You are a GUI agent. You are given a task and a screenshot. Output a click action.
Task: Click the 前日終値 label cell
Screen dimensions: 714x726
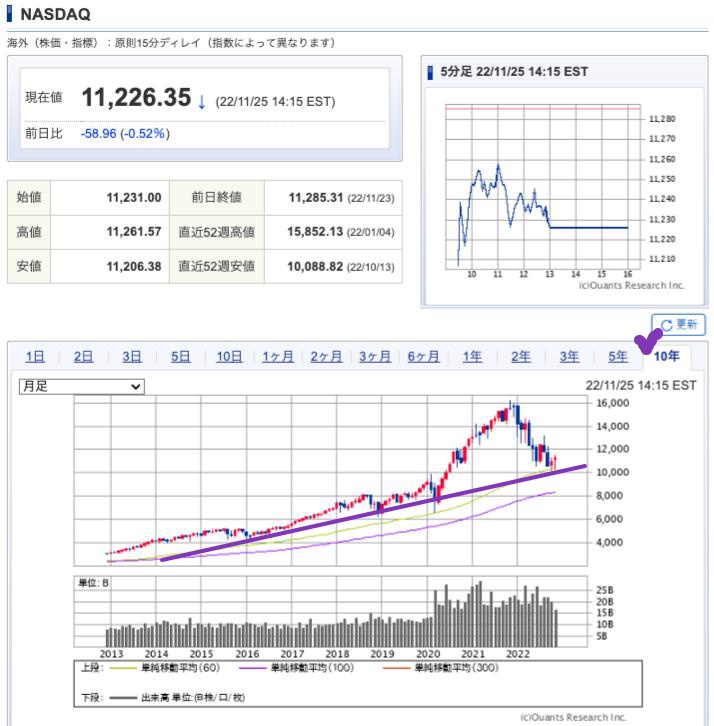click(x=217, y=198)
